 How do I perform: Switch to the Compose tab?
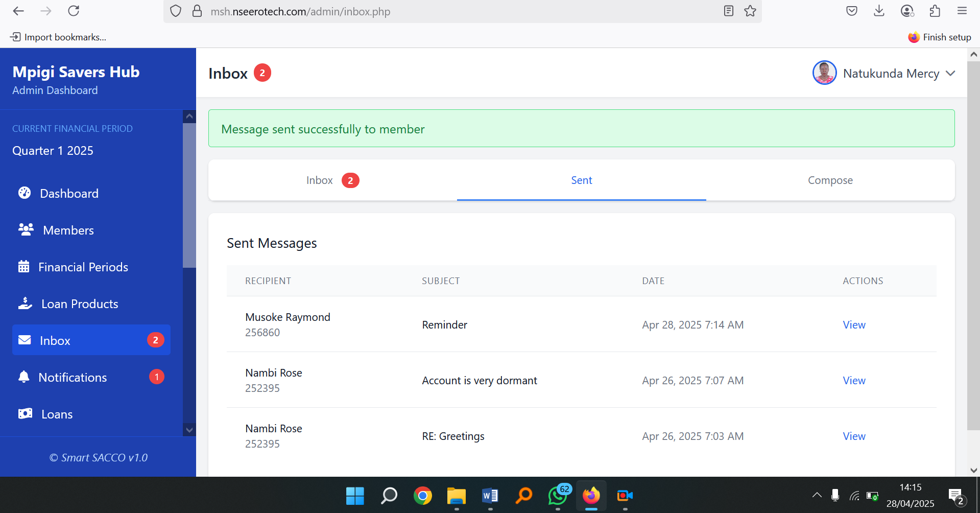coord(830,180)
